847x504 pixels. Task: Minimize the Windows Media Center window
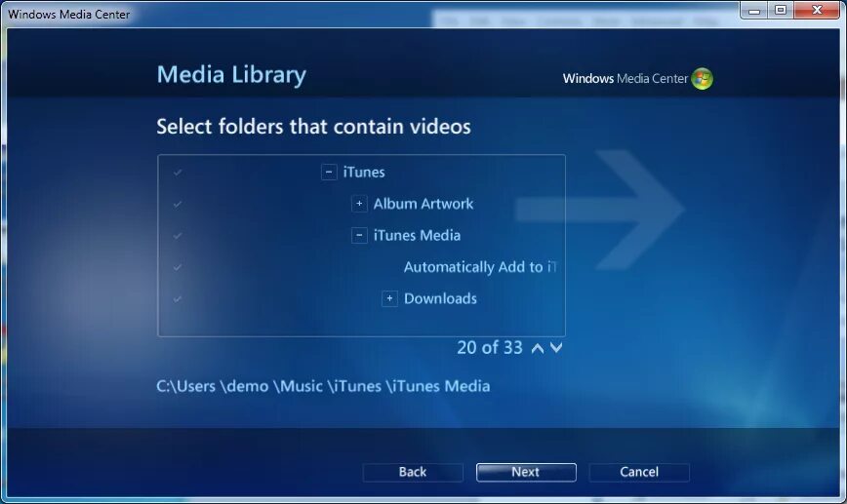point(754,11)
